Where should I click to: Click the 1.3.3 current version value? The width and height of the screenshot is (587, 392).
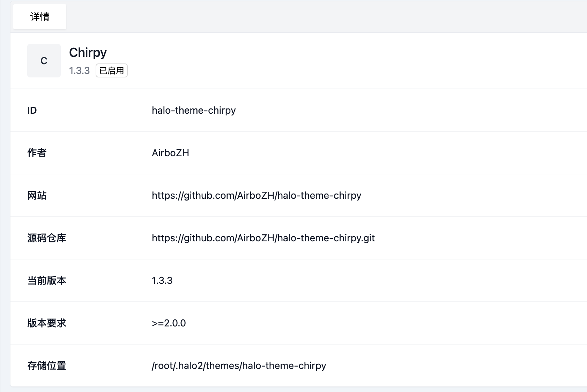[162, 280]
